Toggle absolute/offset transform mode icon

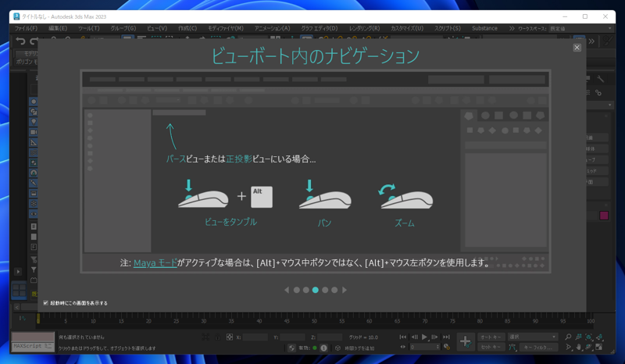[230, 337]
